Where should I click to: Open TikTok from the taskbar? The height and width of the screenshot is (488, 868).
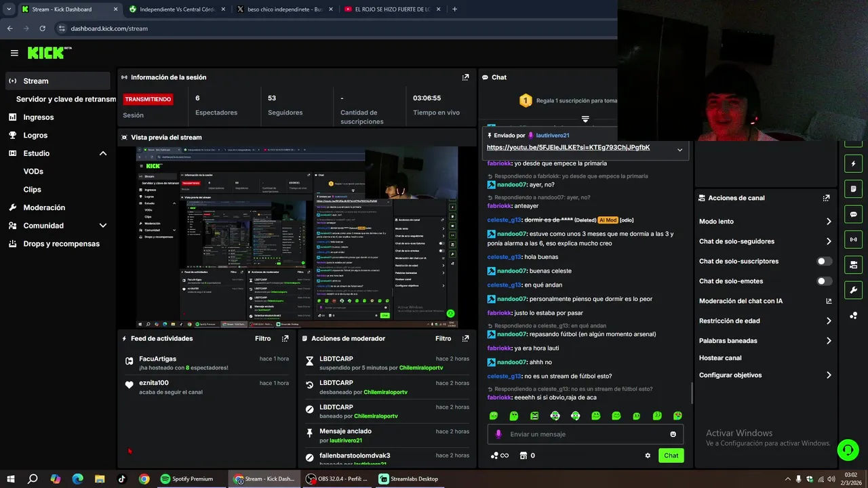click(122, 479)
